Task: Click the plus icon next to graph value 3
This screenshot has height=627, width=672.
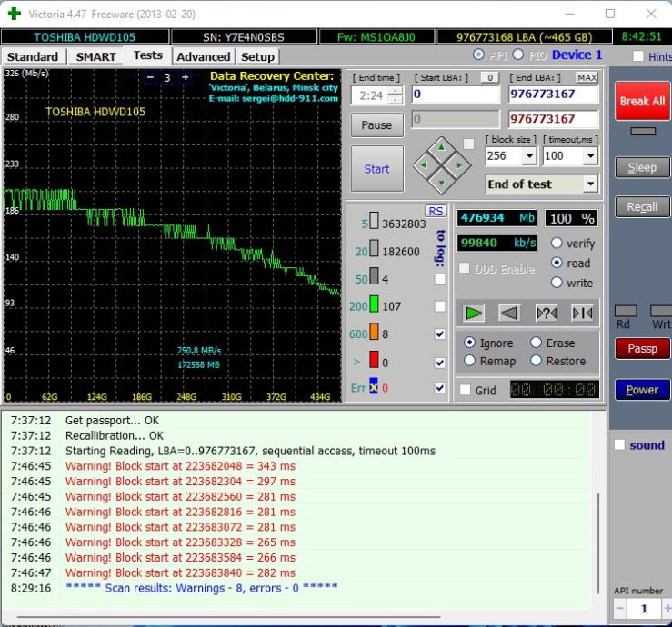Action: [x=186, y=77]
